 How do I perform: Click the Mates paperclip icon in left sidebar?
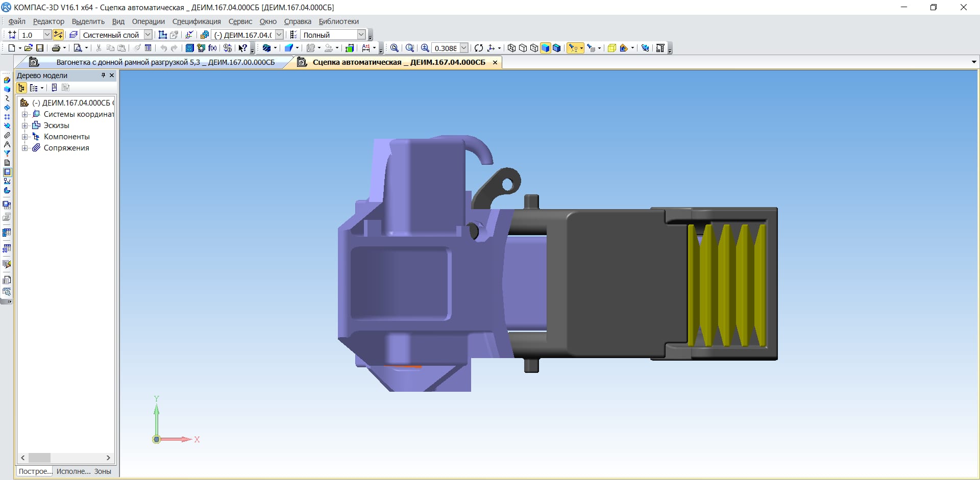[x=7, y=135]
